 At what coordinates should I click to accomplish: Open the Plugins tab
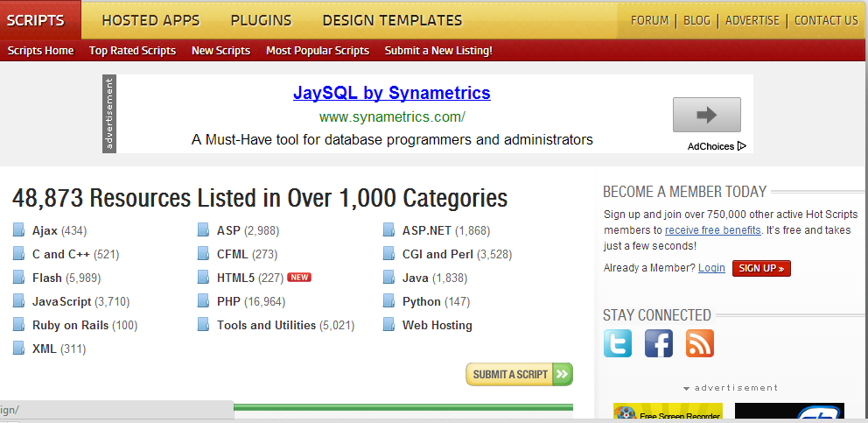[x=261, y=20]
